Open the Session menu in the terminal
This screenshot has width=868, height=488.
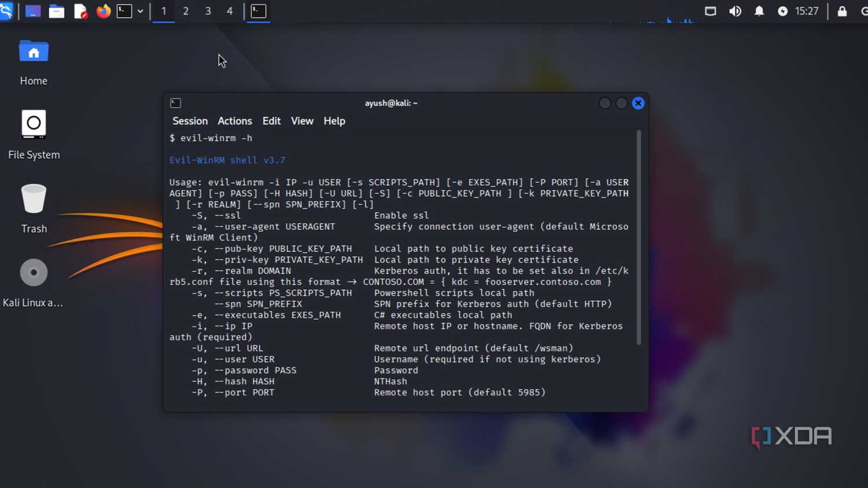tap(190, 121)
